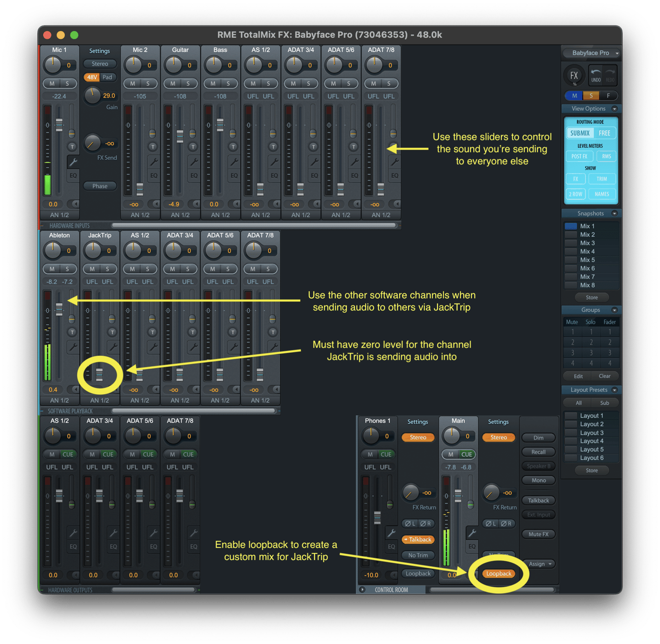Open the EQ panel for Phones 1
Viewport: 660px width, 644px height.
point(392,547)
